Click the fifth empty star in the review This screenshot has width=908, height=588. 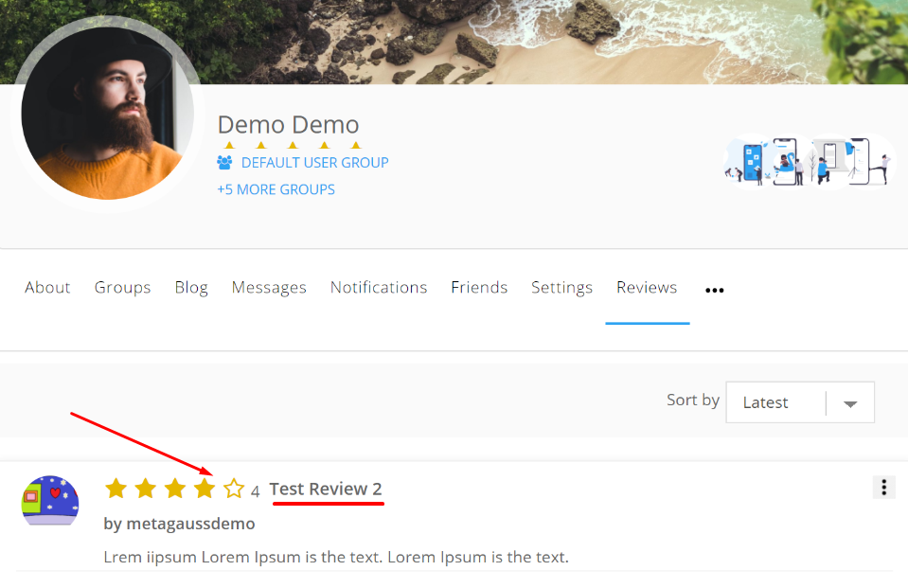click(234, 489)
